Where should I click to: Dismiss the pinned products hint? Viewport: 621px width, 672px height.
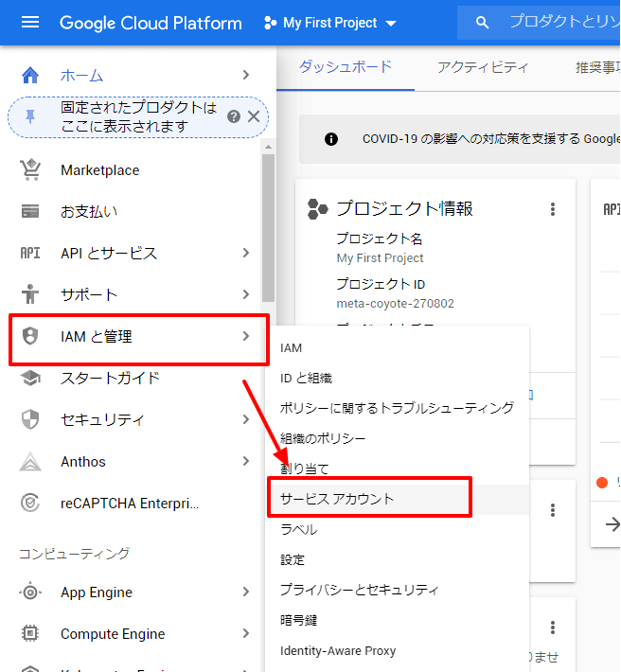[254, 116]
